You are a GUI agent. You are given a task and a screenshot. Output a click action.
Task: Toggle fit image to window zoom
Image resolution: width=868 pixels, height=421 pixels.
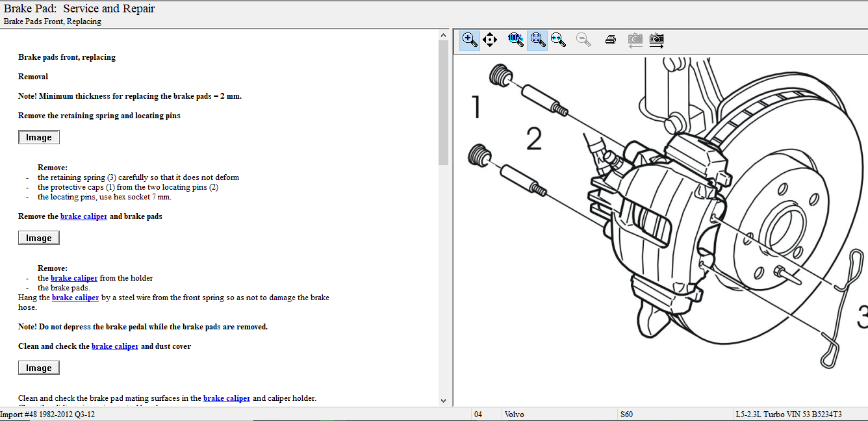pyautogui.click(x=537, y=40)
